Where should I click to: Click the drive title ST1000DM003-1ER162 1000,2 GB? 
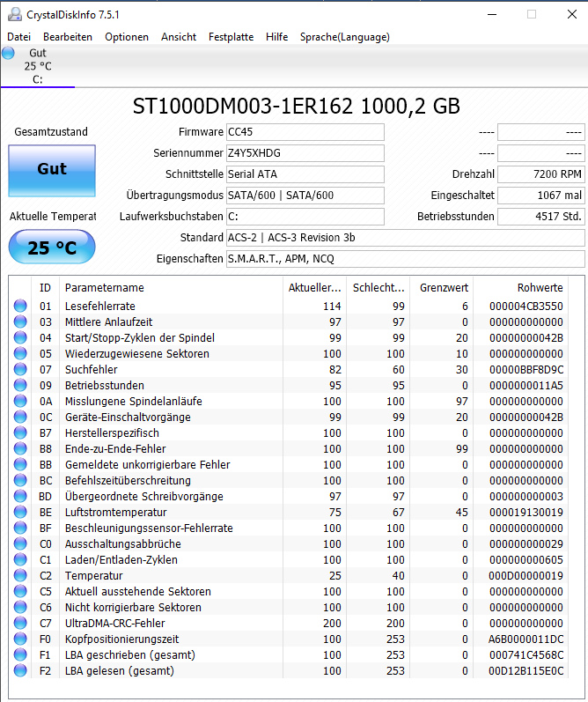coord(297,106)
